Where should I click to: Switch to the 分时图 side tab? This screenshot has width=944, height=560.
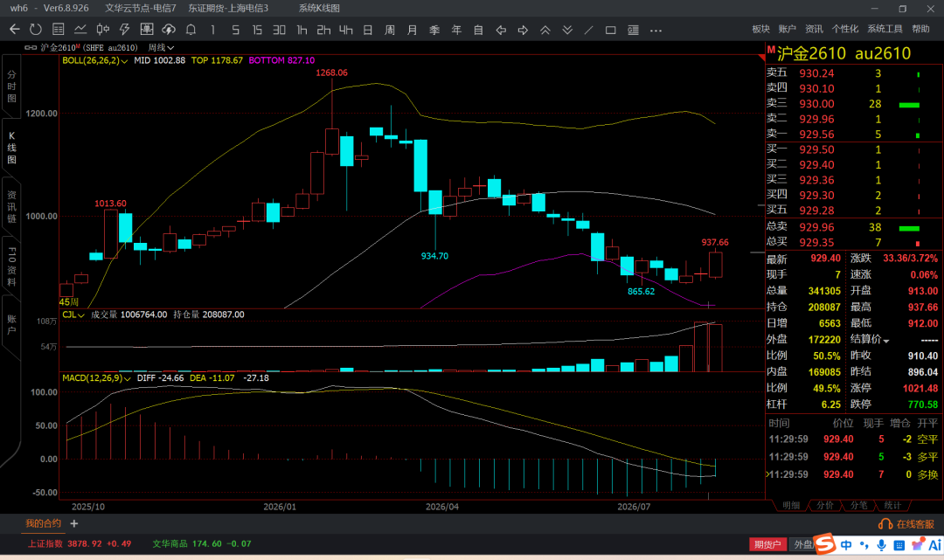coord(11,86)
